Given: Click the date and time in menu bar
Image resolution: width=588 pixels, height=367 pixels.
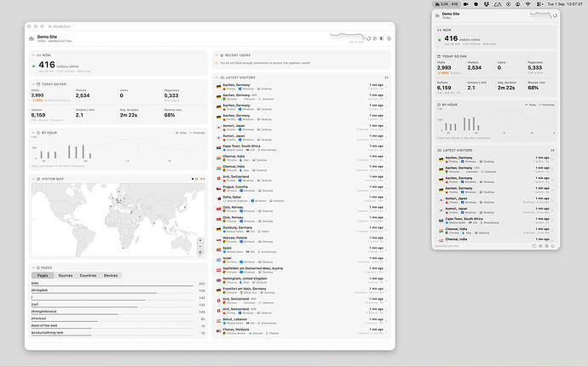Looking at the screenshot, I should (566, 4).
